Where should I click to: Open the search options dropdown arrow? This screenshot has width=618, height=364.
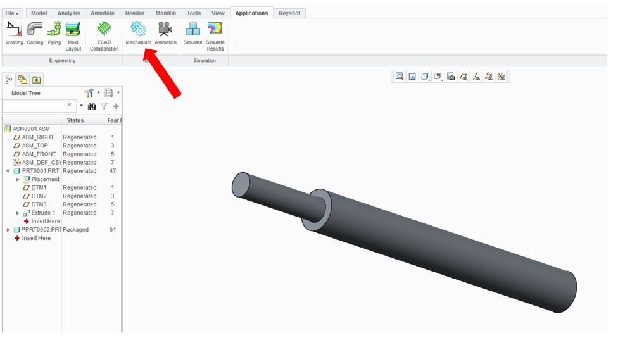(x=81, y=106)
